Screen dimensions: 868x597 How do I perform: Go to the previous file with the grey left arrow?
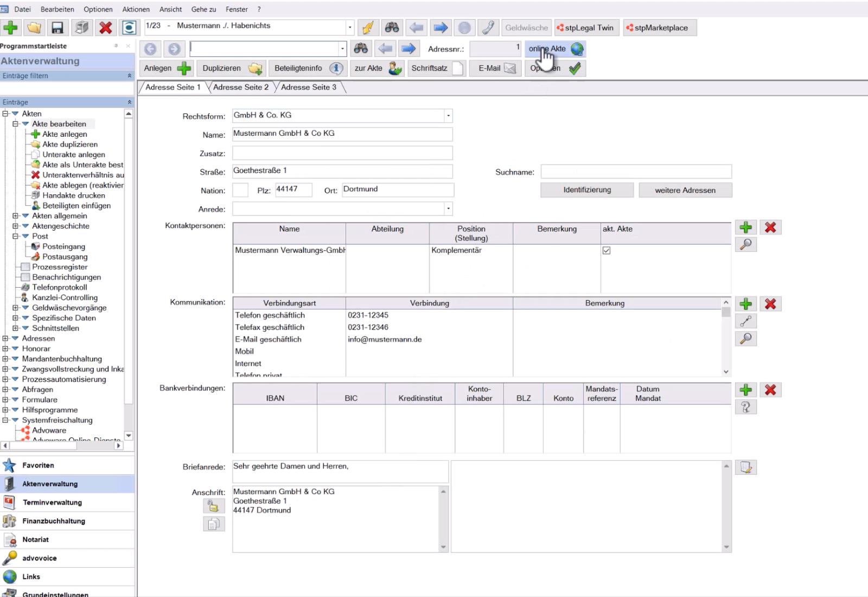point(417,28)
